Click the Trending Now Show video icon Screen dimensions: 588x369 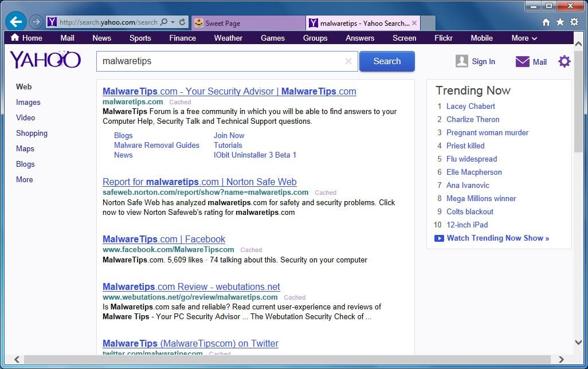[439, 238]
